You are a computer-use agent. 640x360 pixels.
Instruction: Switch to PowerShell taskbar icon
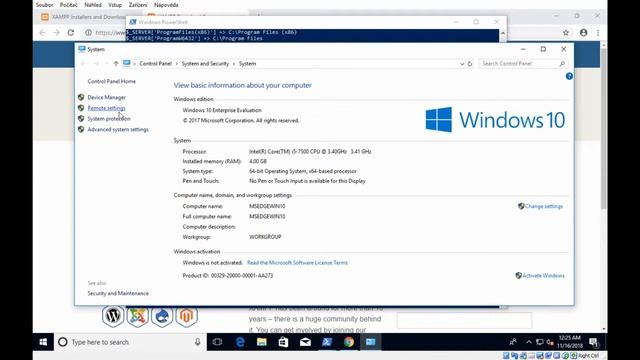pyautogui.click(x=327, y=342)
